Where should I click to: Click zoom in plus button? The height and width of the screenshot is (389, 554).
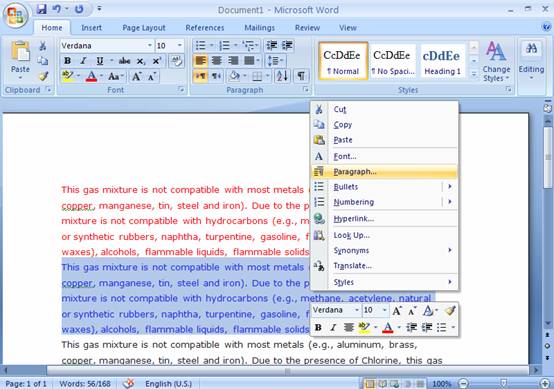point(544,383)
